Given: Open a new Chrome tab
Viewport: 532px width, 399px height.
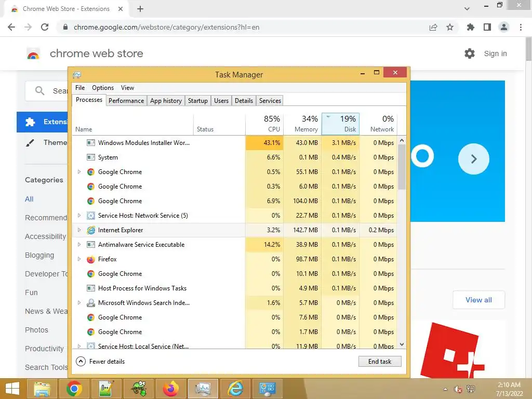Looking at the screenshot, I should coord(140,9).
